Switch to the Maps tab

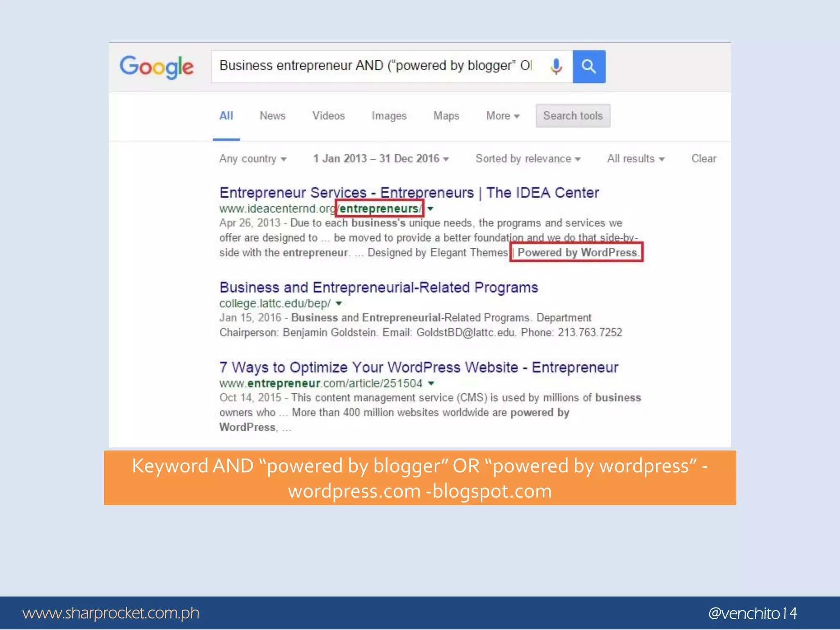pos(446,116)
